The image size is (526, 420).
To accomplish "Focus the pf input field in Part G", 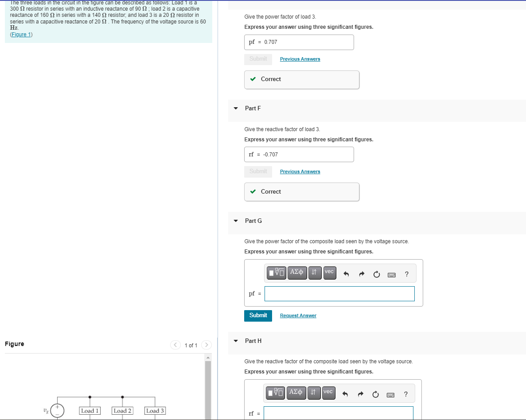I will [x=339, y=294].
